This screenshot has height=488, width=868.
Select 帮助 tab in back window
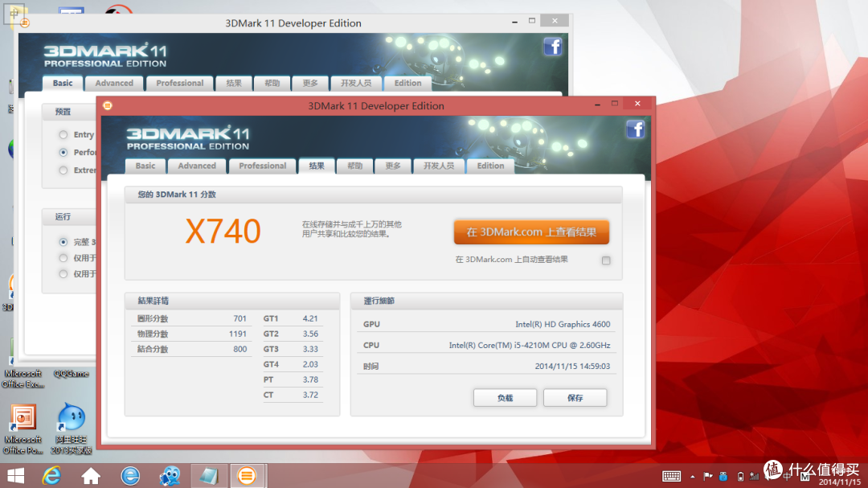[272, 83]
